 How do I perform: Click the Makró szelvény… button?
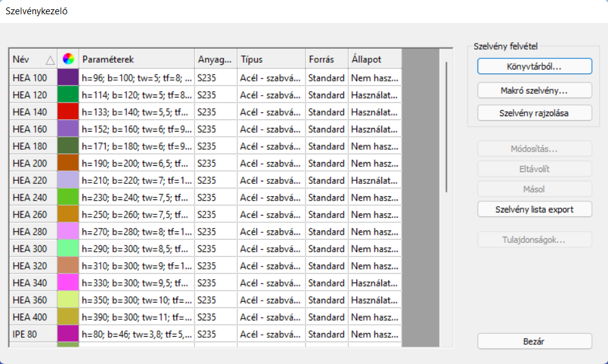534,90
